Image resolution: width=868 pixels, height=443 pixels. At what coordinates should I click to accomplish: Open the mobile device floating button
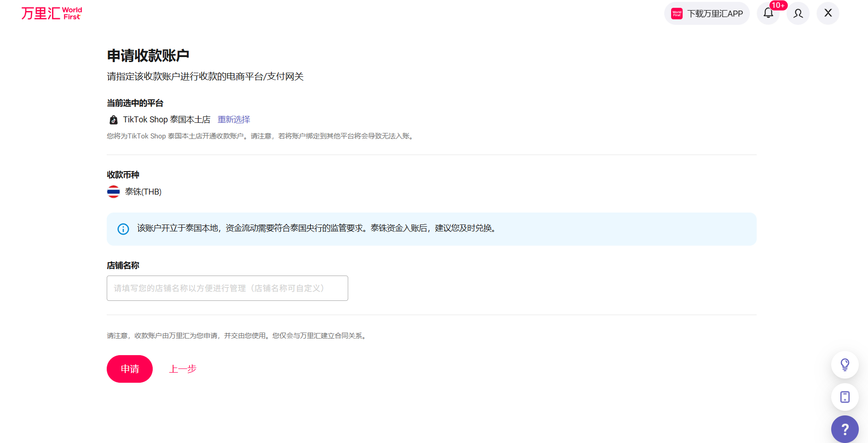tap(845, 397)
